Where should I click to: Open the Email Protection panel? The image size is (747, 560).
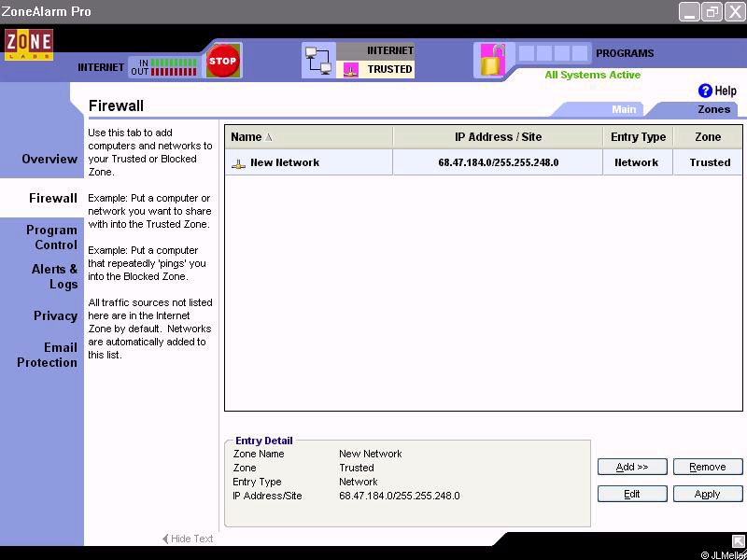(47, 355)
